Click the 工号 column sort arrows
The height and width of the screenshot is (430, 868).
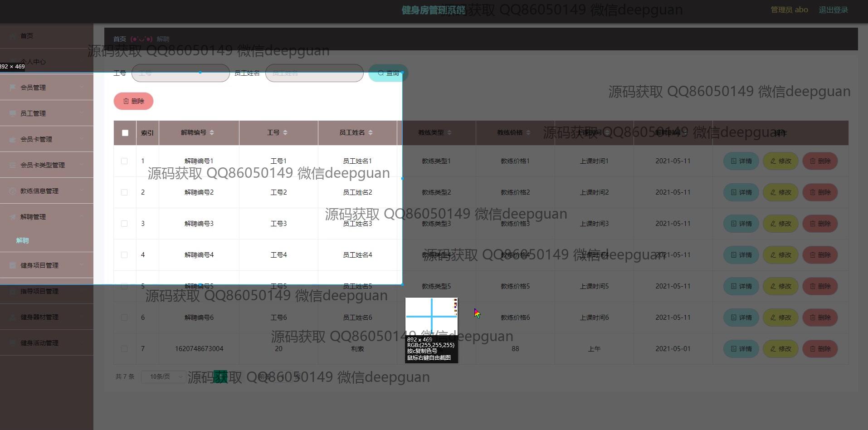285,132
